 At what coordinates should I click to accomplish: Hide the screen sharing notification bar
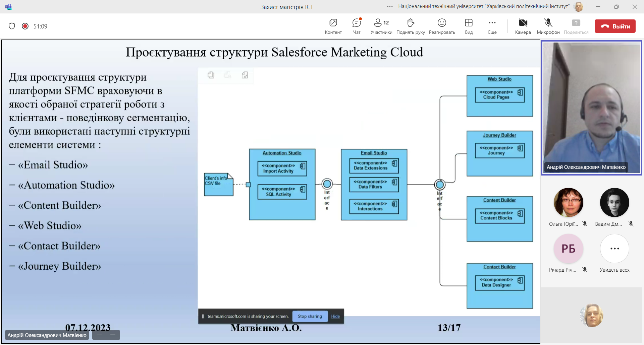click(x=335, y=316)
